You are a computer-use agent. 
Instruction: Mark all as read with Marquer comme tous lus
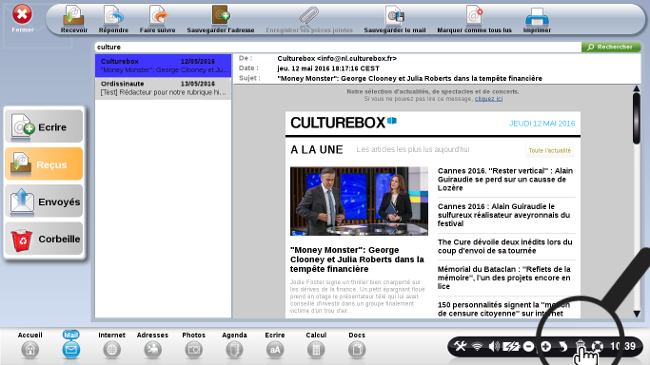(x=474, y=19)
